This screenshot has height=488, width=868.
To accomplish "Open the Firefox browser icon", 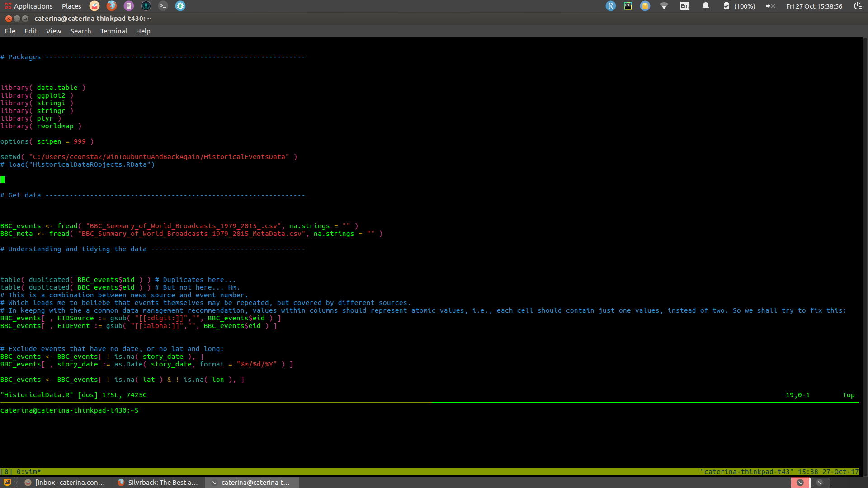I will click(112, 6).
